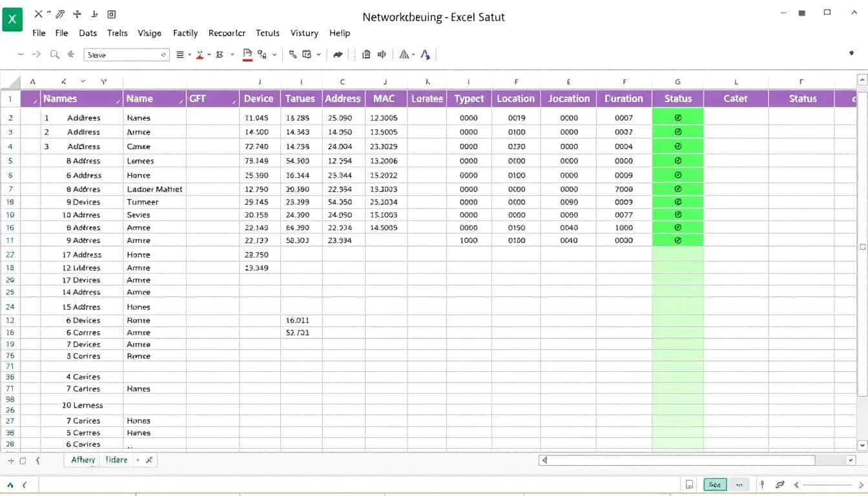Click the magnifier search icon
The width and height of the screenshot is (868, 496).
point(54,55)
